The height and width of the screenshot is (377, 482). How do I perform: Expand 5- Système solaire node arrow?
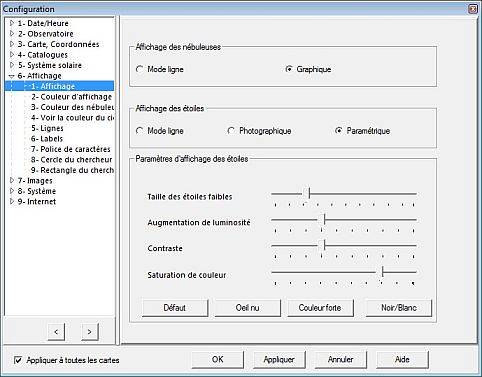(12, 65)
